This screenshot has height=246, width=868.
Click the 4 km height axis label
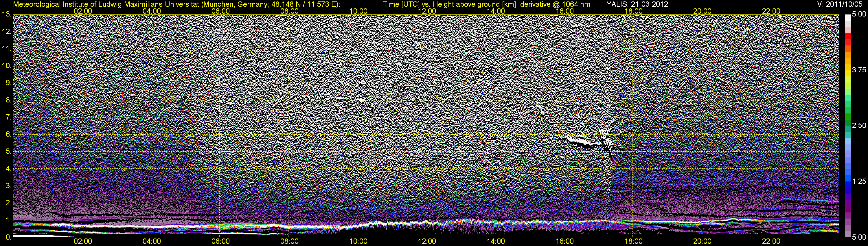pos(8,169)
